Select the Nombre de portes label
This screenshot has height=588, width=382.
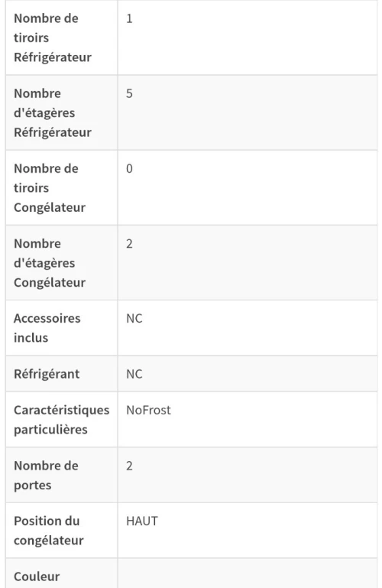click(46, 475)
